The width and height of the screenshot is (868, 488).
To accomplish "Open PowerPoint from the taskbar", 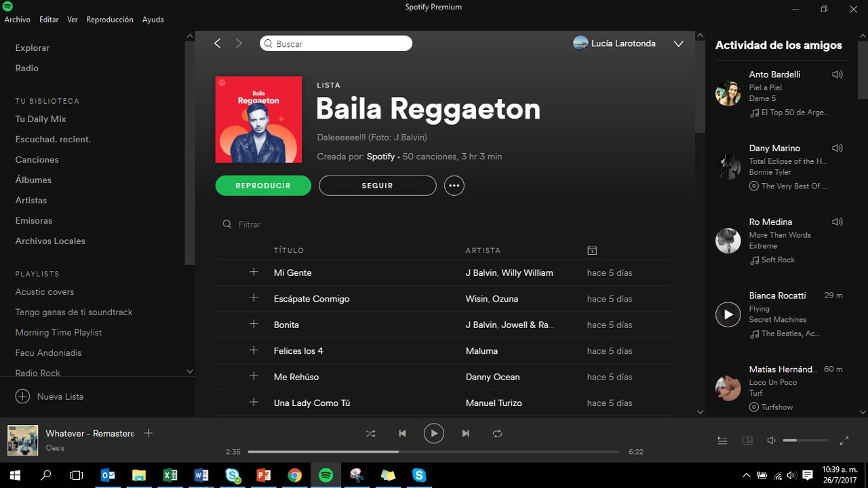I will [263, 475].
